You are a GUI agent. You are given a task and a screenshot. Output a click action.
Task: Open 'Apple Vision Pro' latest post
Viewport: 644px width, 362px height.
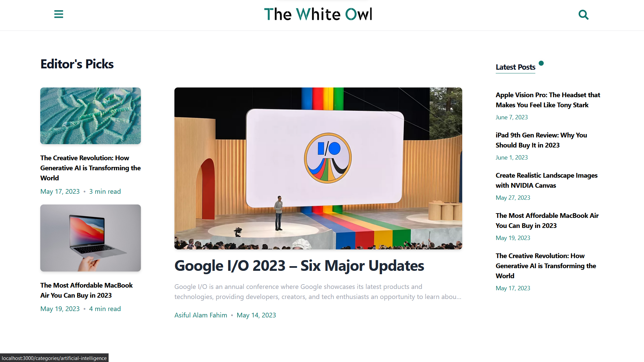(x=548, y=100)
